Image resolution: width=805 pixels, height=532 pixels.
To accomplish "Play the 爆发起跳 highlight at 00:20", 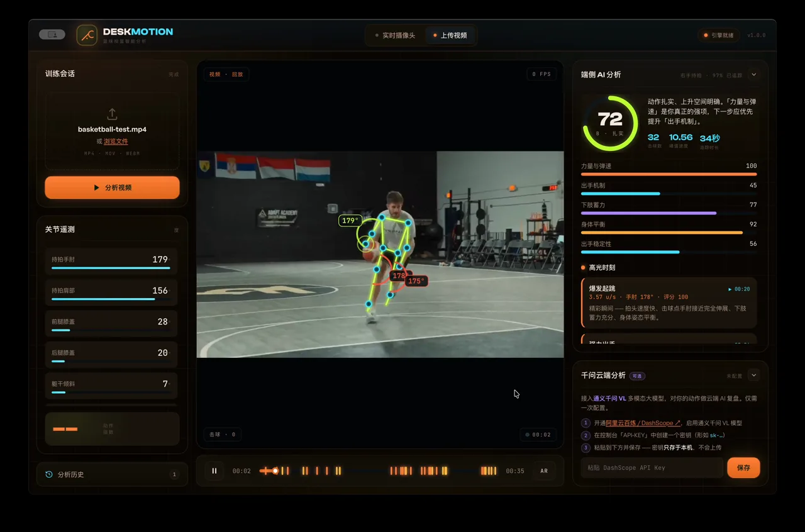I will [x=739, y=289].
